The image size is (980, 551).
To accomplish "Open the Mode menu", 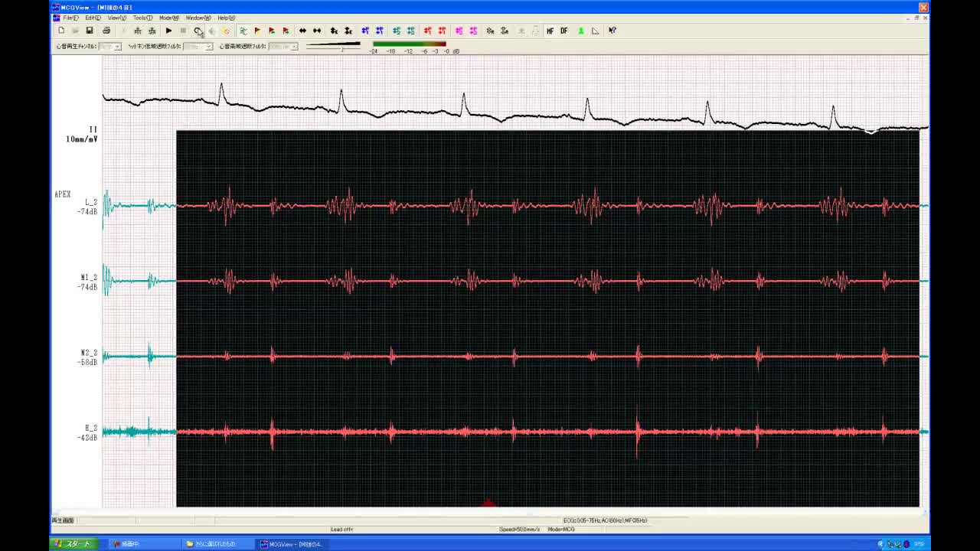I will click(x=168, y=18).
